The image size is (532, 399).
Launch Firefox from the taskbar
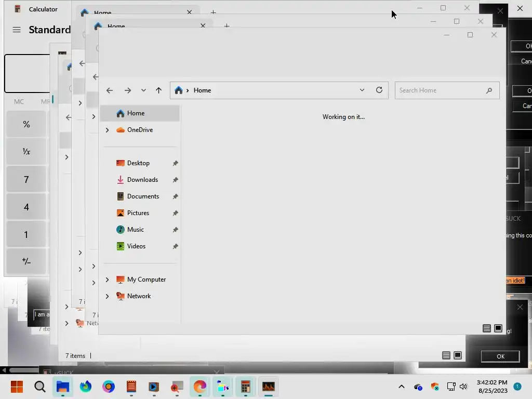click(x=86, y=387)
